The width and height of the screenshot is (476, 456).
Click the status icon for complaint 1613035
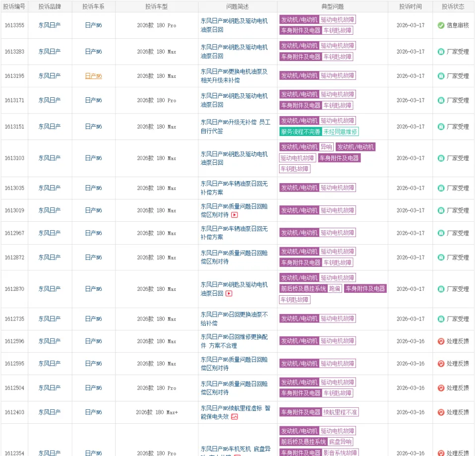point(441,188)
